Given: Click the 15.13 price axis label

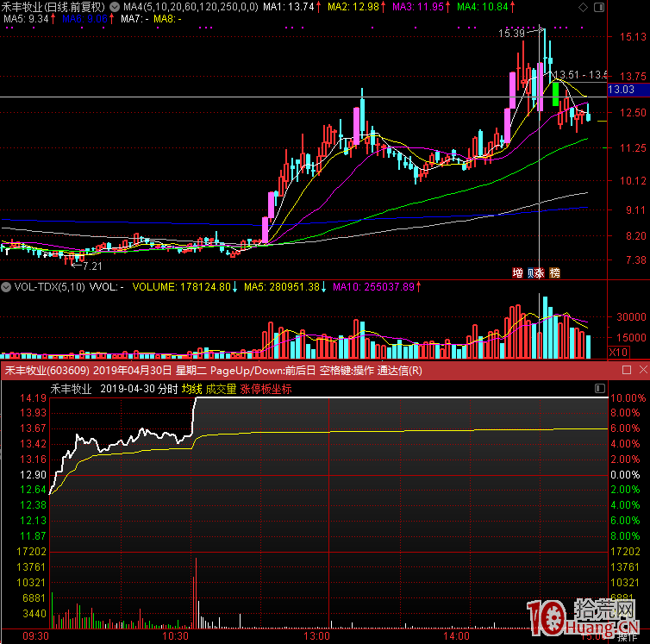Looking at the screenshot, I should [633, 37].
